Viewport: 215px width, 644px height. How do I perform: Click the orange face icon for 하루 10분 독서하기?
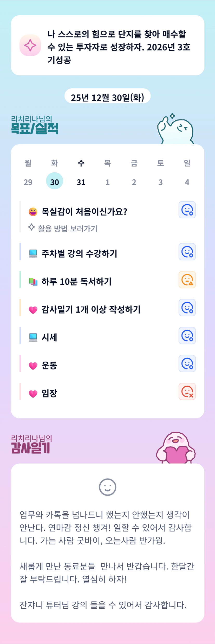point(187,280)
